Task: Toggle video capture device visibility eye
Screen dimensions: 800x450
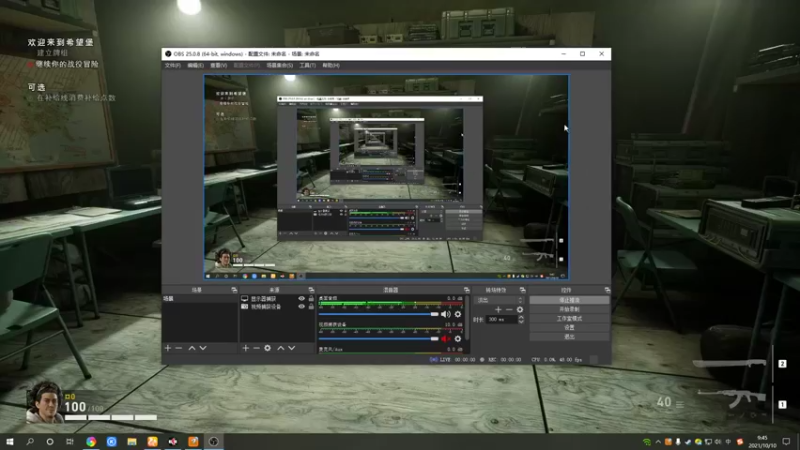Action: 301,307
